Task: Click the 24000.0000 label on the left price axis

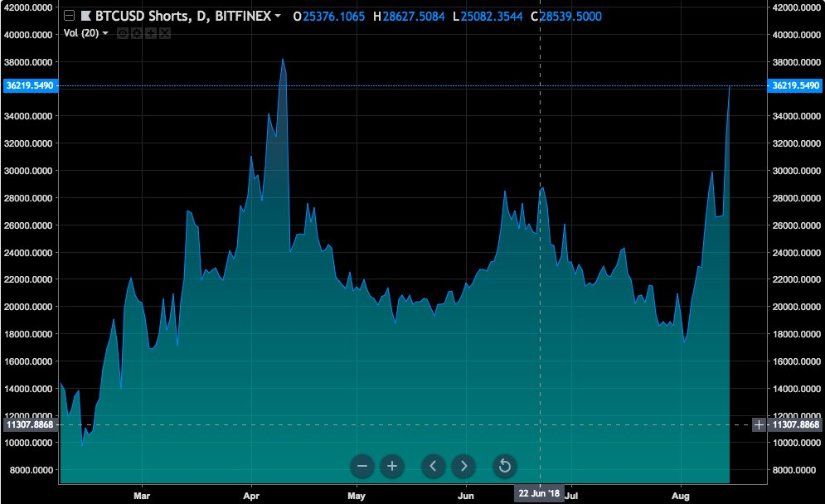Action: click(x=28, y=253)
